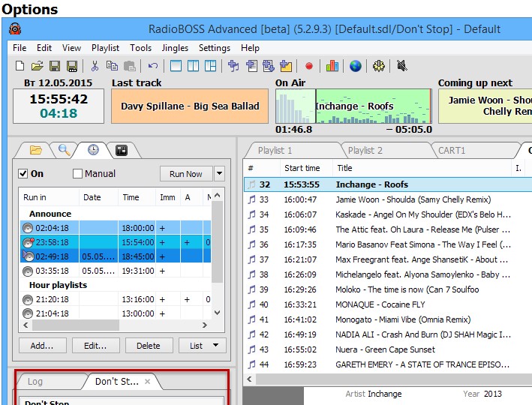This screenshot has width=532, height=405.
Task: Click the Add stacked playlists icon
Action: [x=269, y=66]
